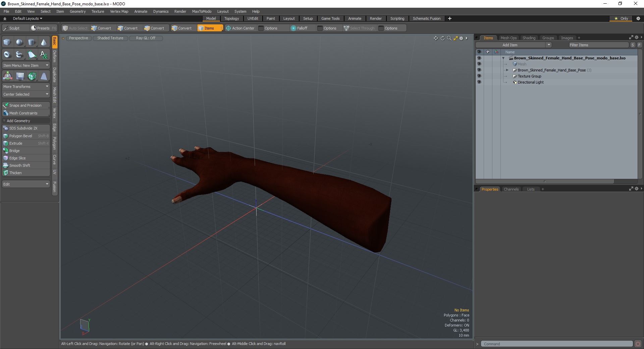Click the viewport pan move icon

pyautogui.click(x=436, y=38)
